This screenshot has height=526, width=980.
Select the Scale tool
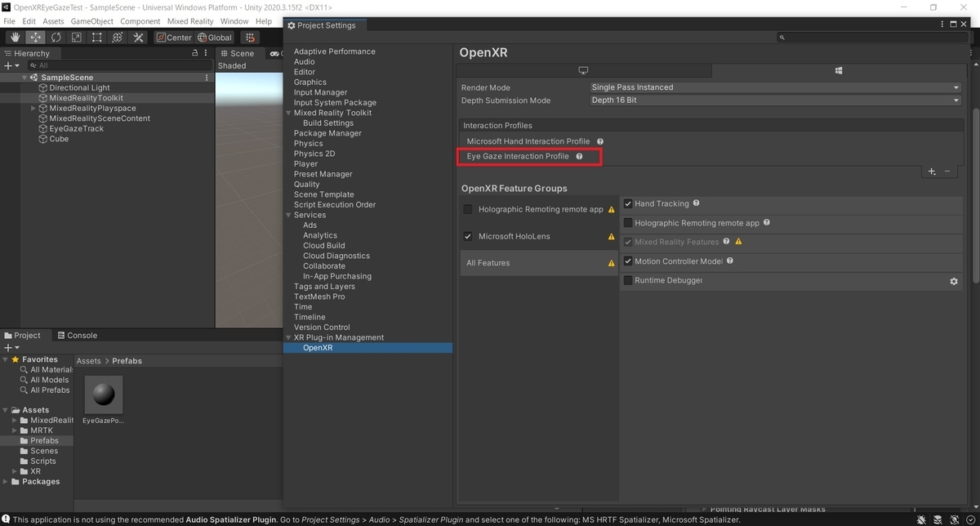[x=76, y=37]
